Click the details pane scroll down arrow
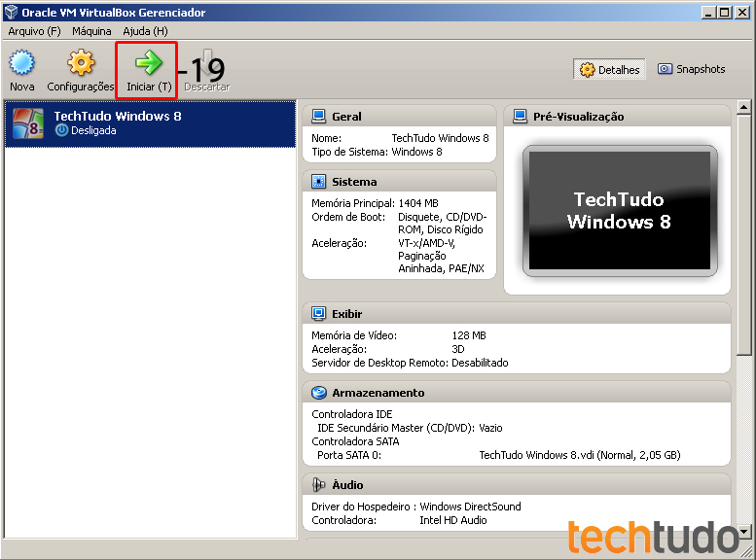 (x=744, y=532)
